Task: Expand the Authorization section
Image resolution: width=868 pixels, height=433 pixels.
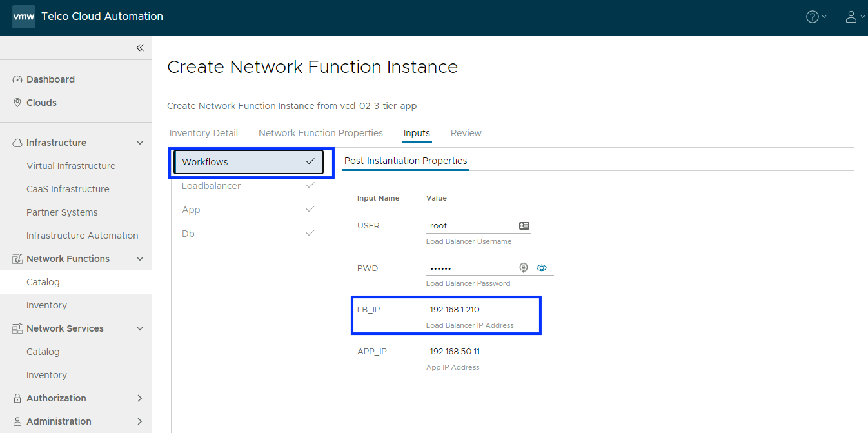Action: tap(140, 398)
